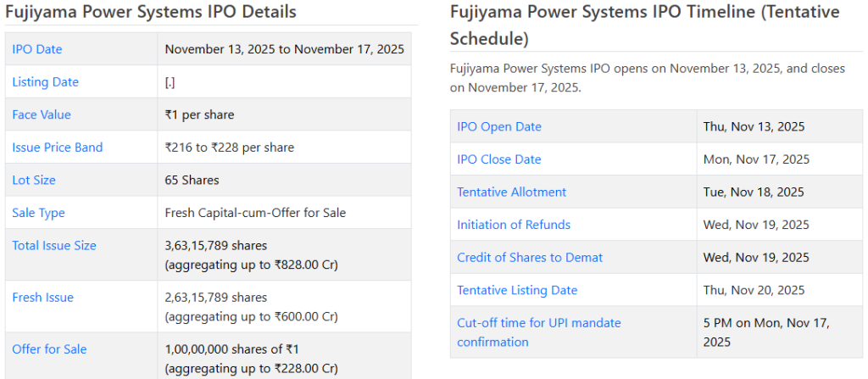Open the Total Issue Size link
Screen dimensions: 868x379
point(54,246)
